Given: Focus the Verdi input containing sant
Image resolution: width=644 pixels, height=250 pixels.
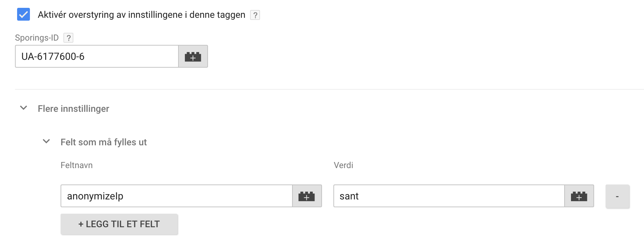Looking at the screenshot, I should 449,196.
